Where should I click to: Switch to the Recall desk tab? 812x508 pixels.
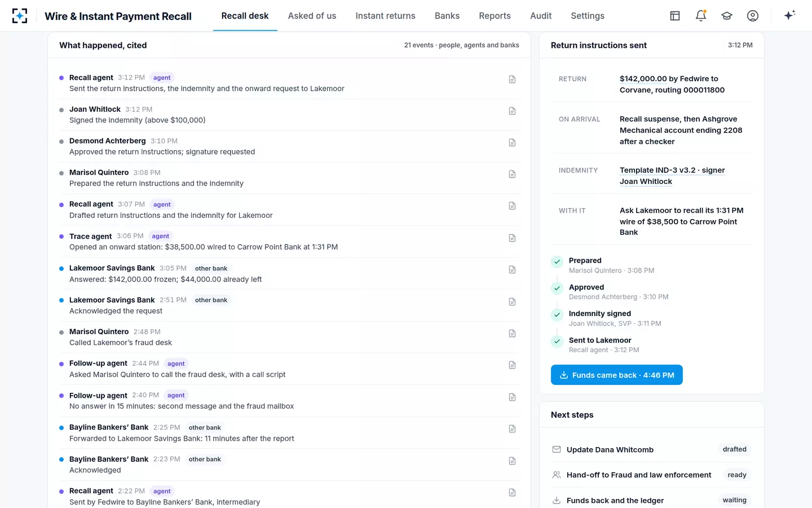(x=245, y=16)
